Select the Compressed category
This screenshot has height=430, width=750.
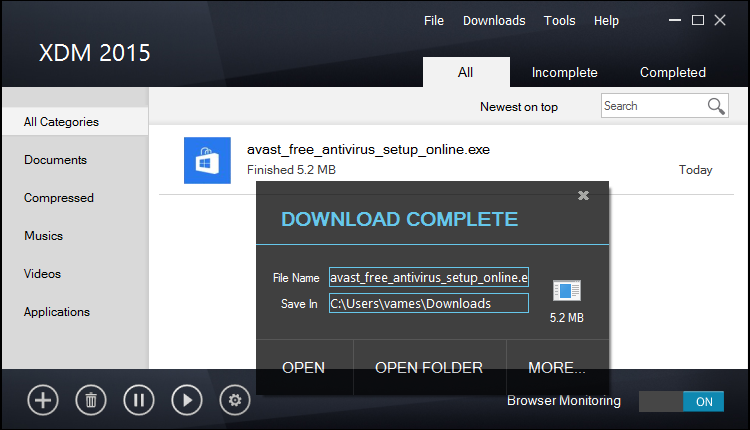[x=59, y=198]
